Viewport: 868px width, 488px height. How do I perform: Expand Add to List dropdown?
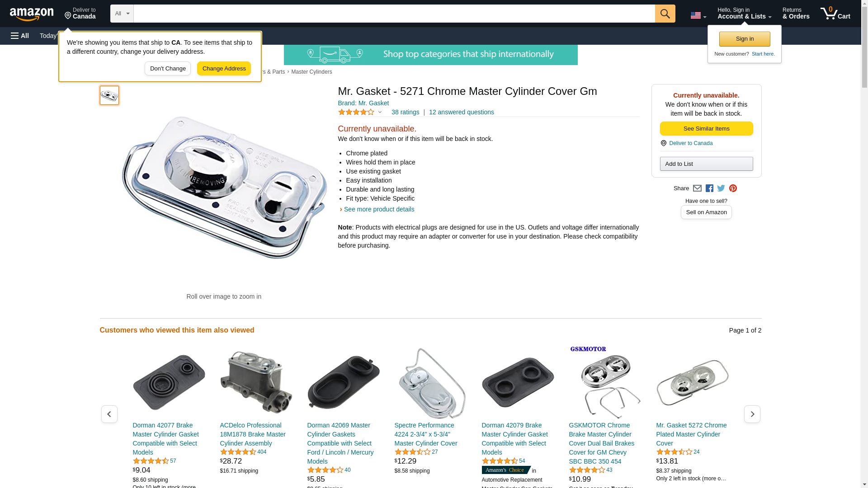point(706,164)
